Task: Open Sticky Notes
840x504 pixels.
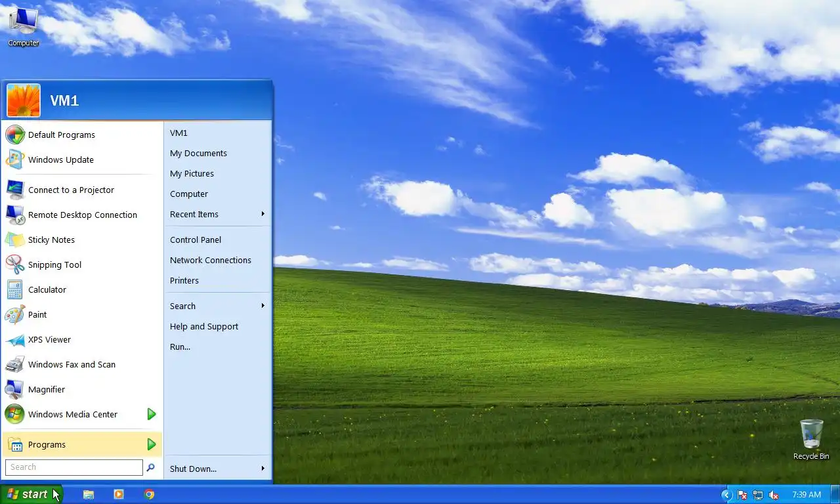Action: pyautogui.click(x=82, y=240)
